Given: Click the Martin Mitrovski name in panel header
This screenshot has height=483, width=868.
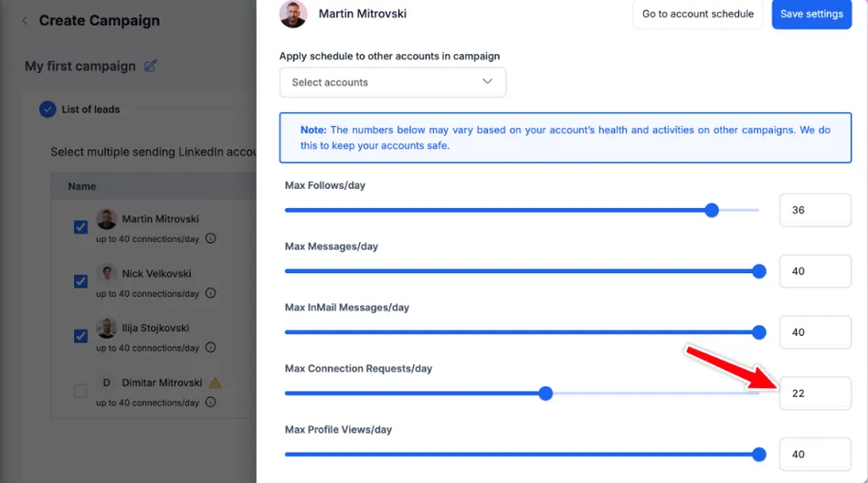Looking at the screenshot, I should [363, 14].
